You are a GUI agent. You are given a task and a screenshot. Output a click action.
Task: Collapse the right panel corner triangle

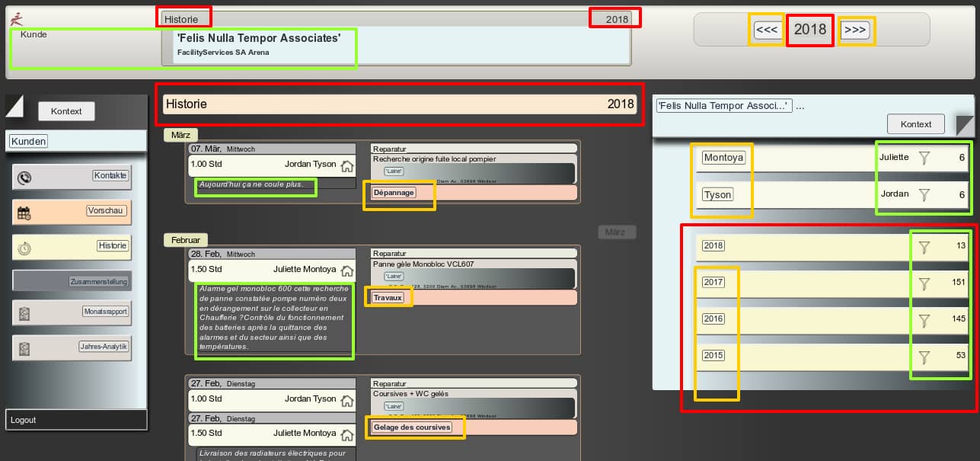[964, 124]
